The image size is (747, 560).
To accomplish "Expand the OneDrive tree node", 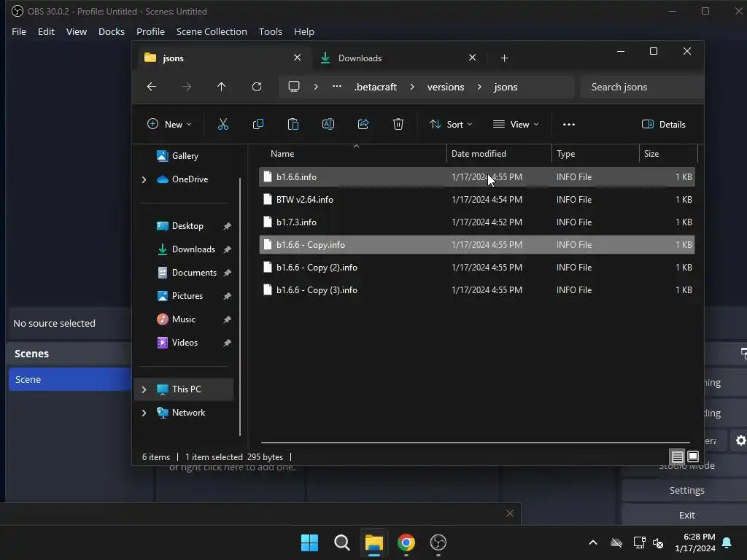I will click(144, 179).
